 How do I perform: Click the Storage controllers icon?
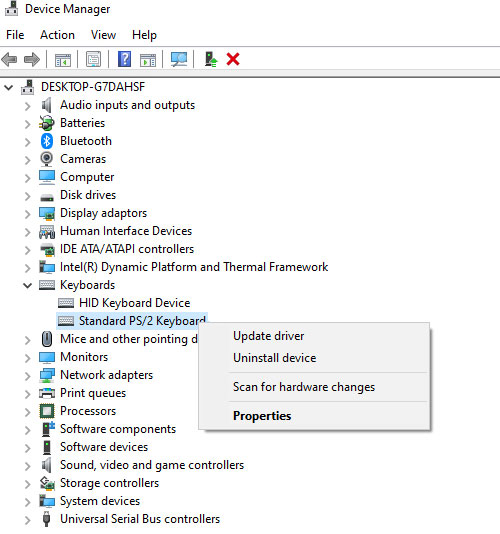click(47, 483)
